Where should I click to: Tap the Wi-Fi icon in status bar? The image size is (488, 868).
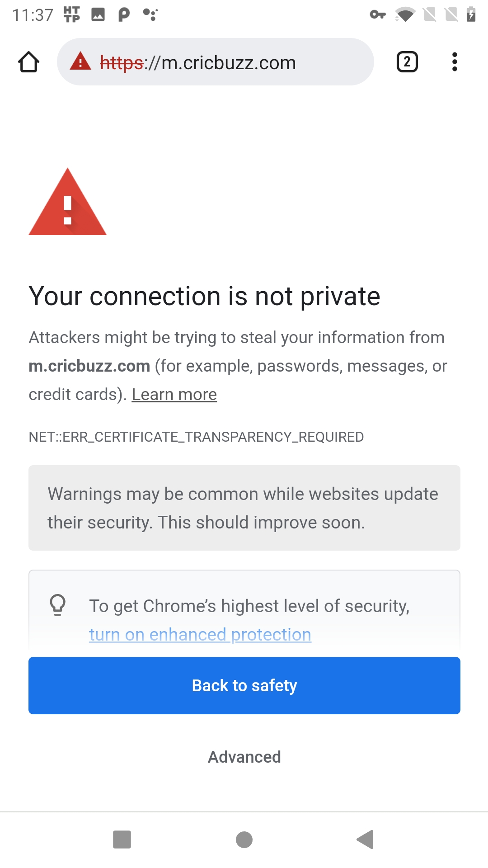point(404,14)
